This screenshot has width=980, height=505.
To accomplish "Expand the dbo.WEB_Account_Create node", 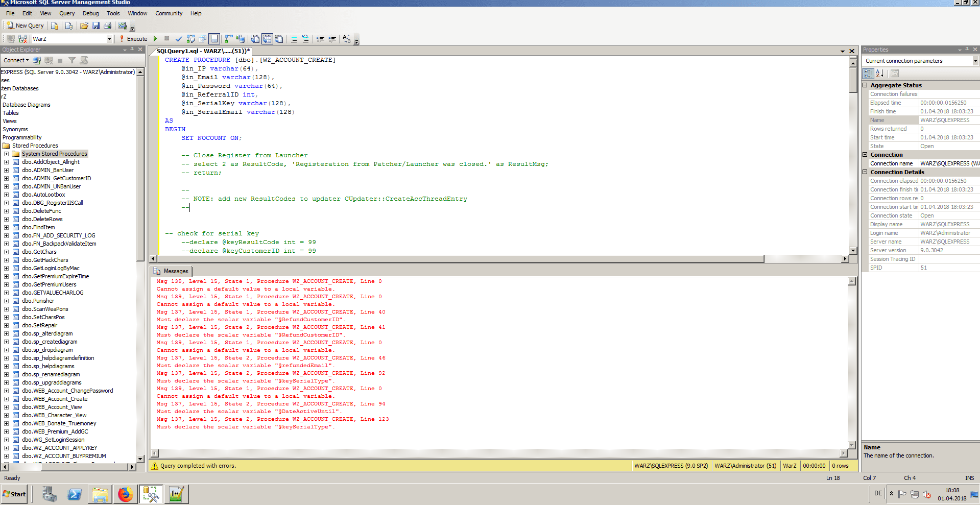I will click(x=6, y=399).
